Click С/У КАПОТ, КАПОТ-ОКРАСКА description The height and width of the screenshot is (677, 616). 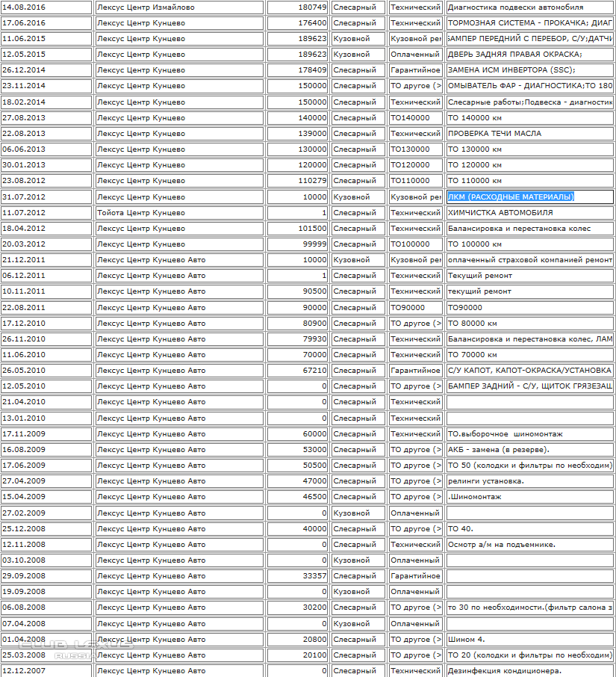pyautogui.click(x=529, y=370)
